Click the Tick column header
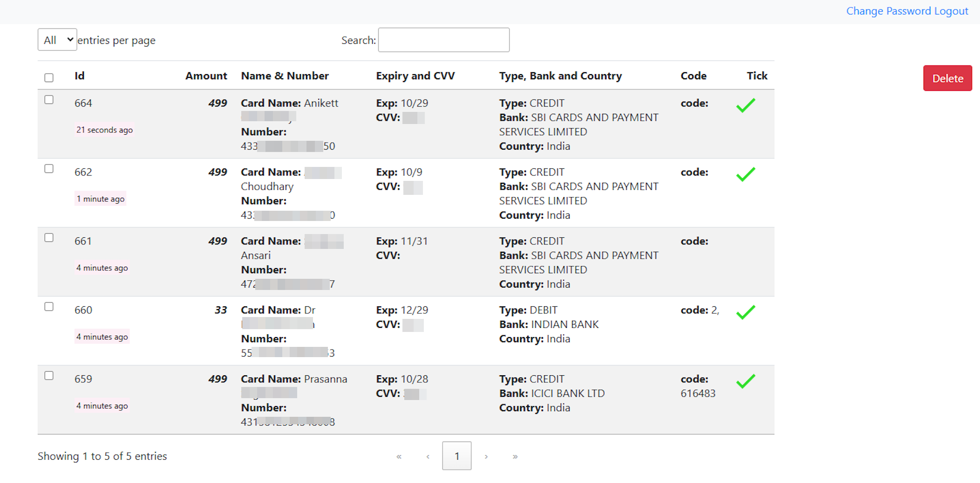 tap(757, 76)
